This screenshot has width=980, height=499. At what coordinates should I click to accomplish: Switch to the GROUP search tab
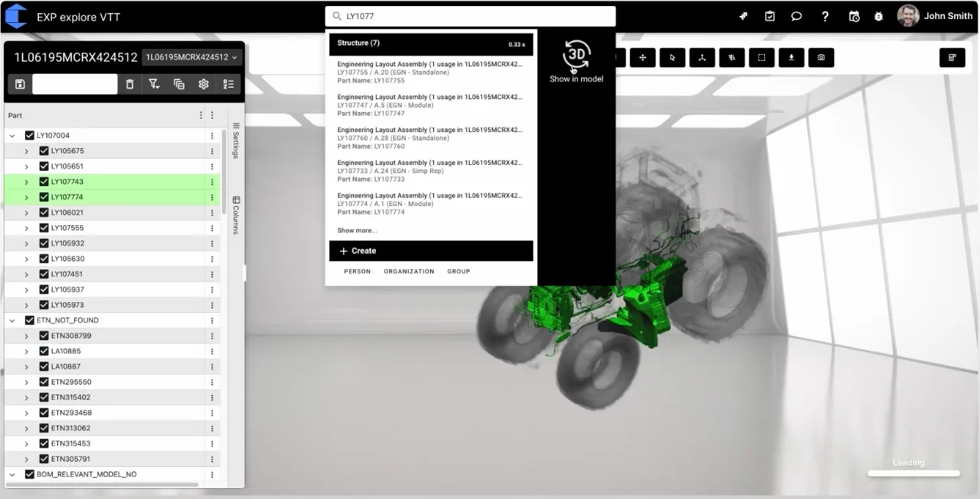[458, 272]
